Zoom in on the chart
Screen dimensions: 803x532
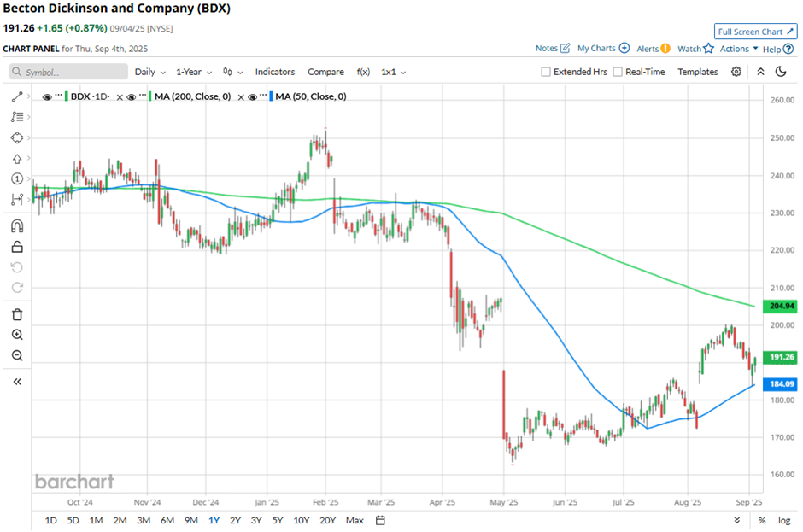(17, 335)
